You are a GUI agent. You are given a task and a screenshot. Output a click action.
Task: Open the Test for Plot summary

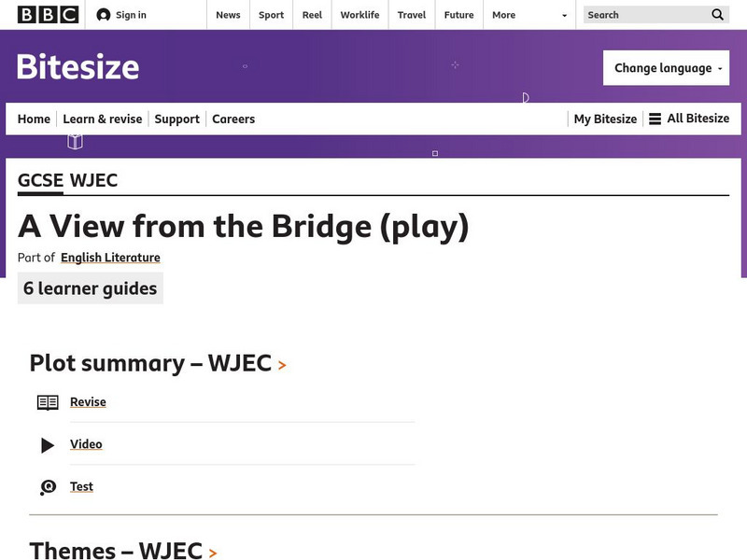(x=81, y=486)
